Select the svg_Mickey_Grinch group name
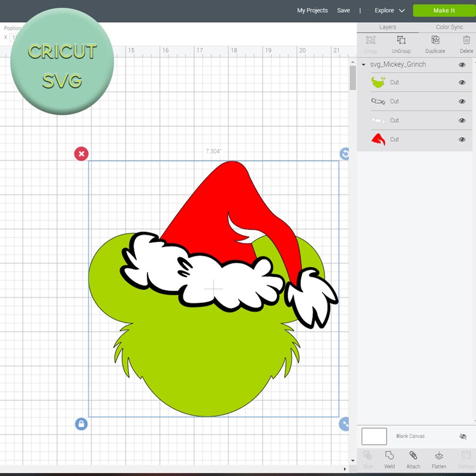 pyautogui.click(x=397, y=64)
